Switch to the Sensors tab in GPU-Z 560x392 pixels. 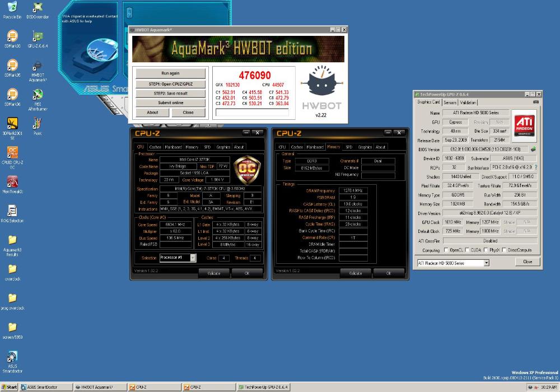click(x=450, y=102)
